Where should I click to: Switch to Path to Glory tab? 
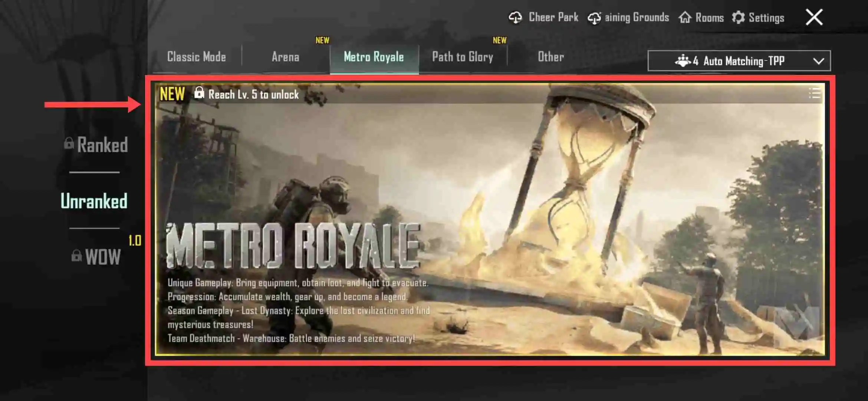(x=463, y=57)
